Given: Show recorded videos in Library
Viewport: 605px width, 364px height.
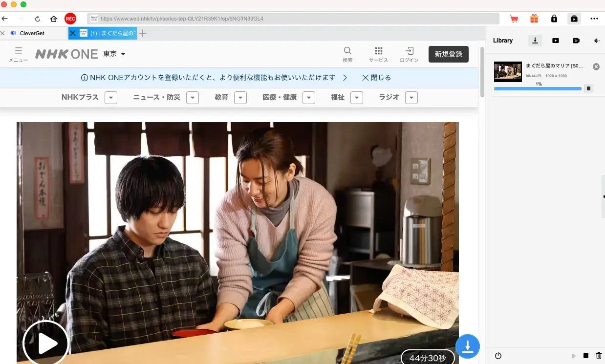Looking at the screenshot, I should (x=576, y=41).
